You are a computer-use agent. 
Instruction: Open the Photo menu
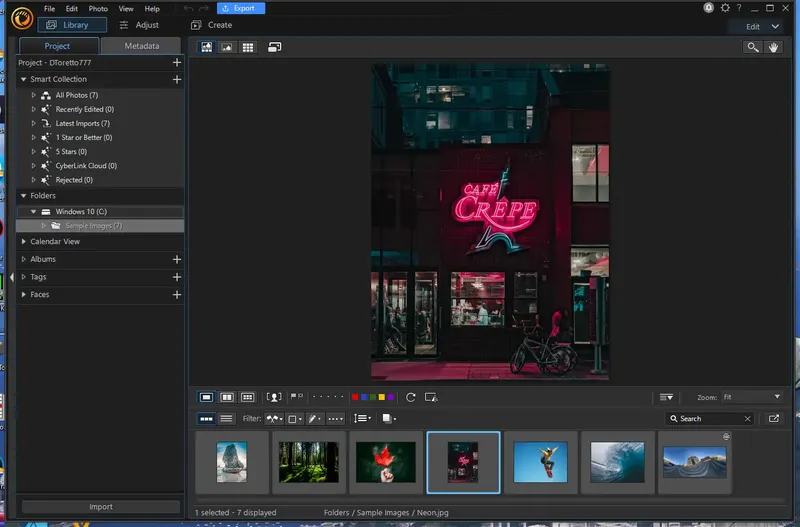98,8
